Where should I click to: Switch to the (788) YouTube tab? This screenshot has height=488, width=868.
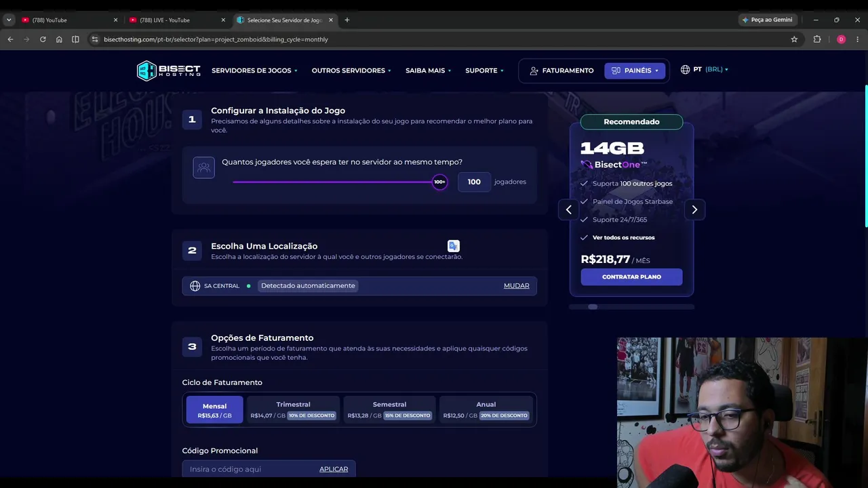click(69, 20)
